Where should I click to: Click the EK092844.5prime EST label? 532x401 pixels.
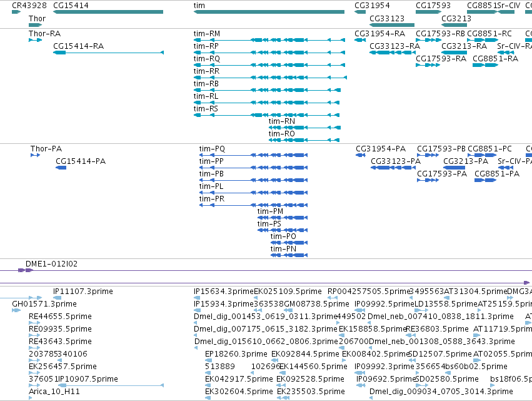305,354
